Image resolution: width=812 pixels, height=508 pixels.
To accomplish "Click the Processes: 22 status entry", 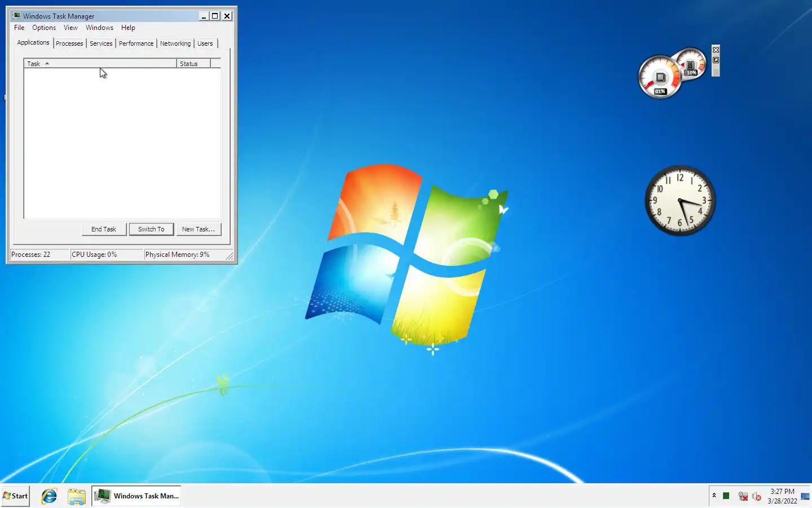I will click(x=39, y=255).
